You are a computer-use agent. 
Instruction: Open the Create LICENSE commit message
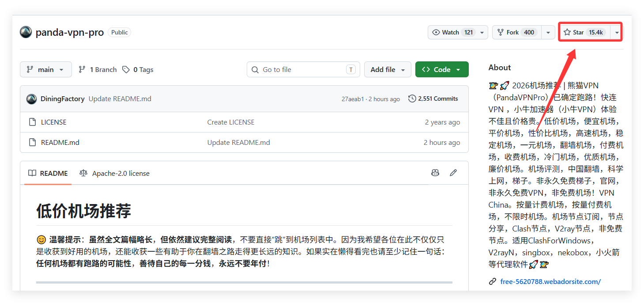point(231,122)
